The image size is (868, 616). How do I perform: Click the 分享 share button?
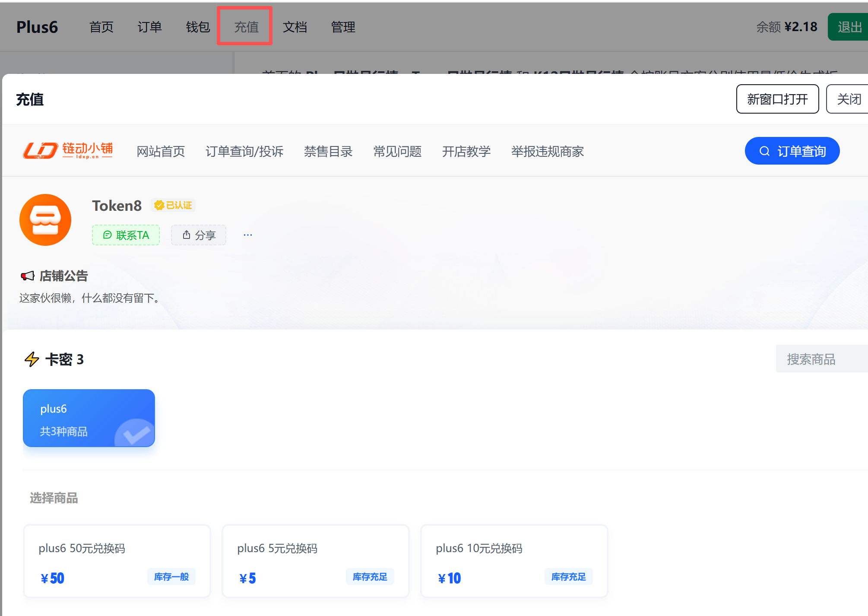(x=199, y=235)
